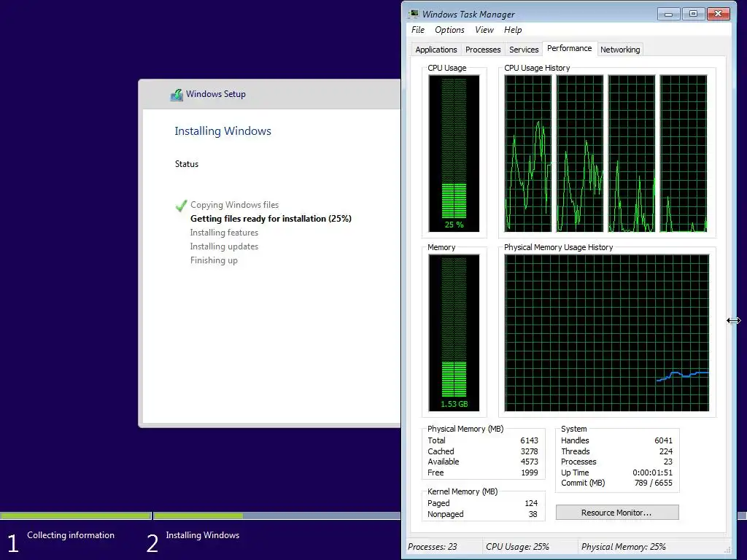Switch to the Services tab
The height and width of the screenshot is (560, 747).
[x=524, y=50]
